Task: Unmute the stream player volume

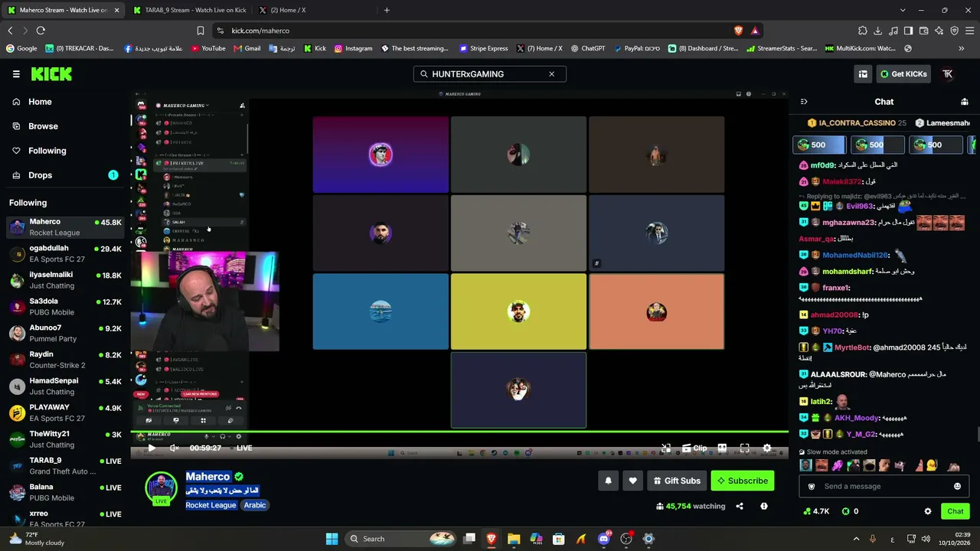Action: point(175,448)
